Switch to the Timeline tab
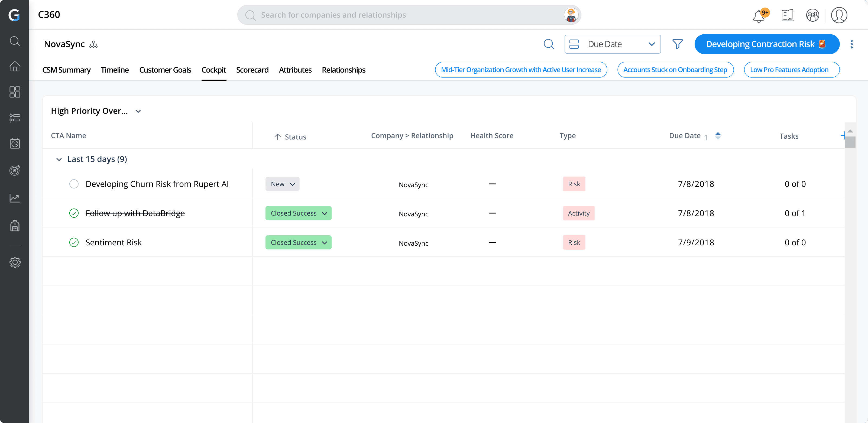 point(115,70)
